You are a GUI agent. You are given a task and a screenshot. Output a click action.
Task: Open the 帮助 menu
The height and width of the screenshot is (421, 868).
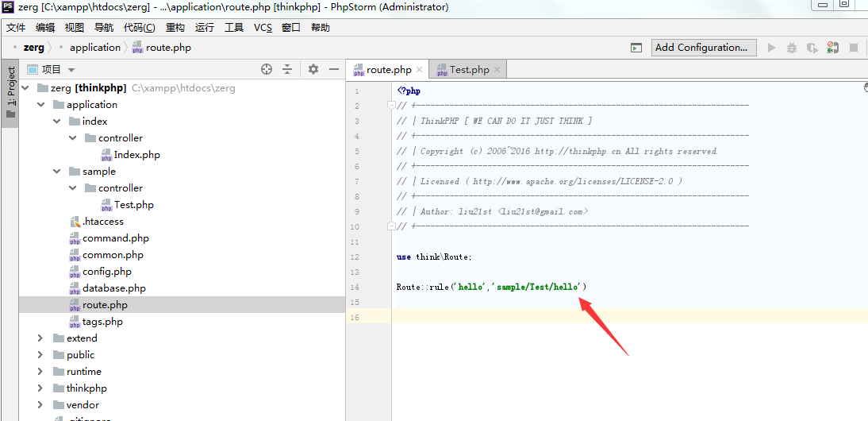321,28
